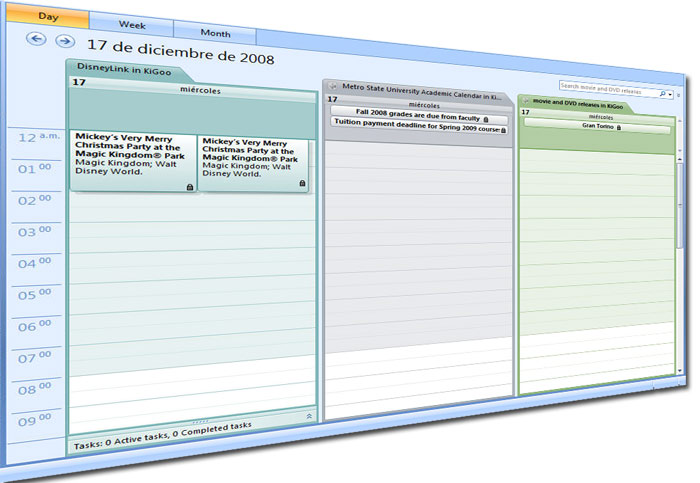Click lock icon on right Mickey's event
This screenshot has height=483, width=700.
tap(302, 183)
